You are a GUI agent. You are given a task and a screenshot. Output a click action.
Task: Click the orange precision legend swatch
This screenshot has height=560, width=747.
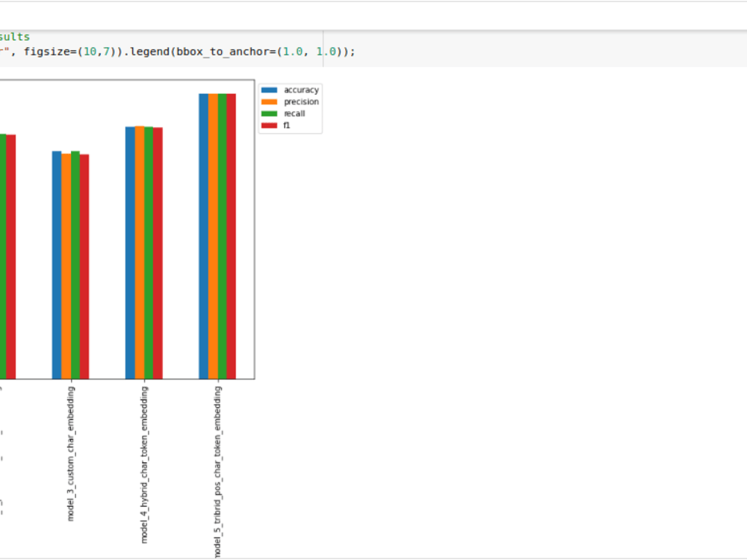coord(270,102)
